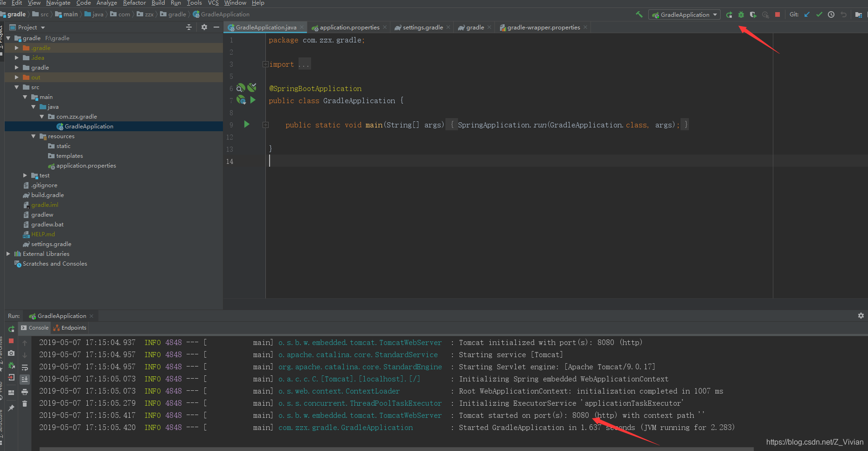
Task: Click the collapse-all icon in Project panel
Action: coord(189,27)
